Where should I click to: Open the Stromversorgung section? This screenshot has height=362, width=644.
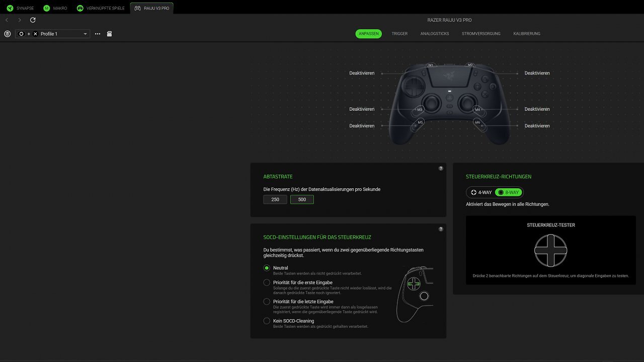pyautogui.click(x=481, y=34)
